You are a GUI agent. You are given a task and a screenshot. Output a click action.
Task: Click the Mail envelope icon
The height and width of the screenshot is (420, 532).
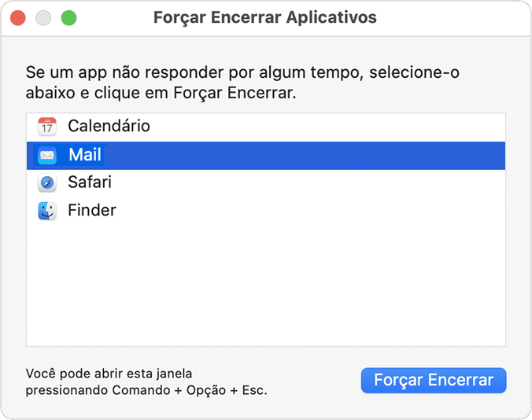tap(46, 155)
